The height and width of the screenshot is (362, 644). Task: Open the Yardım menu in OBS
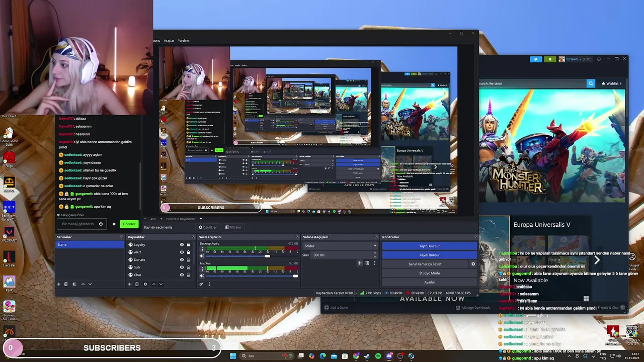coord(183,41)
